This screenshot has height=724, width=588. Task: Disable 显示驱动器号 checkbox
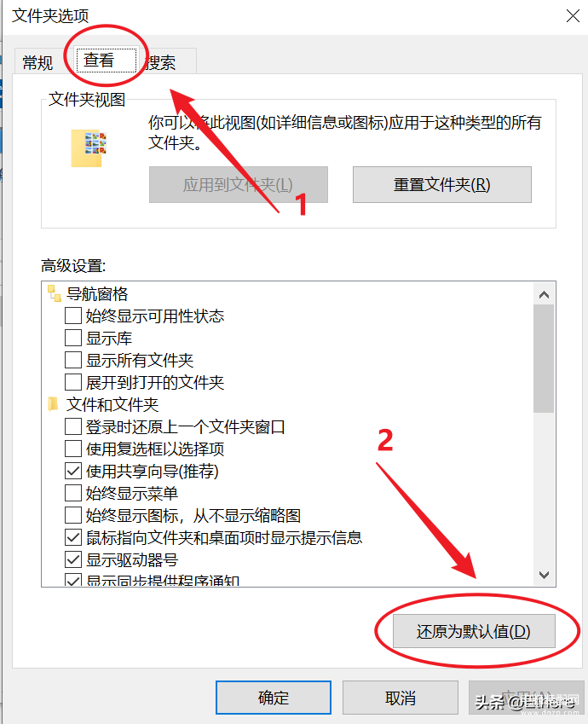click(73, 559)
